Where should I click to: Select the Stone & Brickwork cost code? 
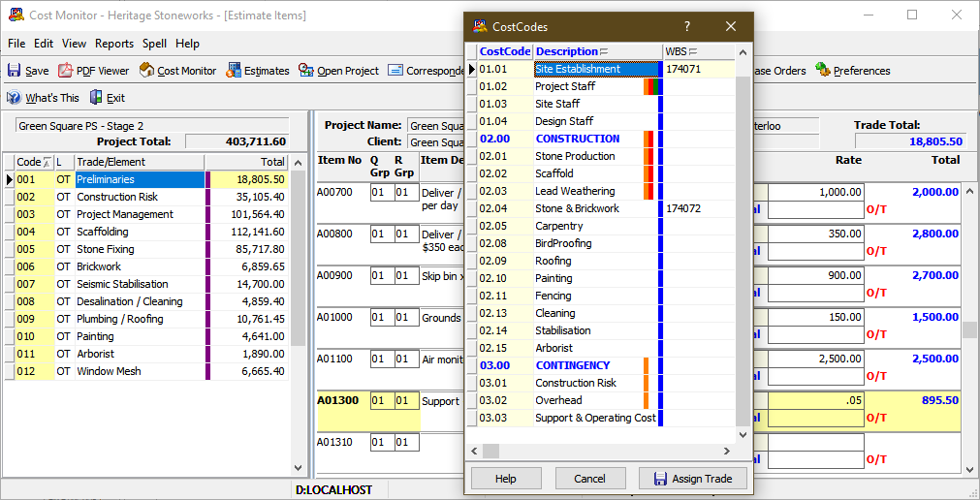click(x=601, y=208)
